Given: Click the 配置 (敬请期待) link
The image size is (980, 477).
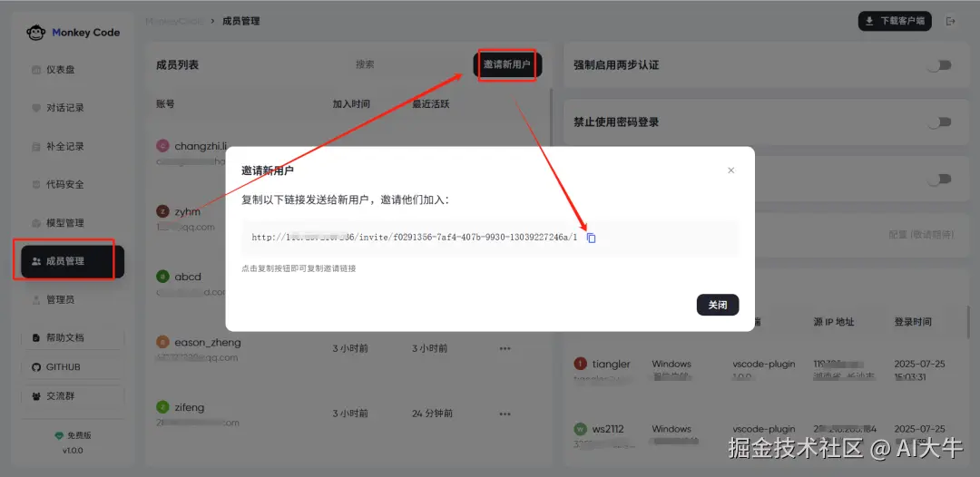Looking at the screenshot, I should (921, 235).
